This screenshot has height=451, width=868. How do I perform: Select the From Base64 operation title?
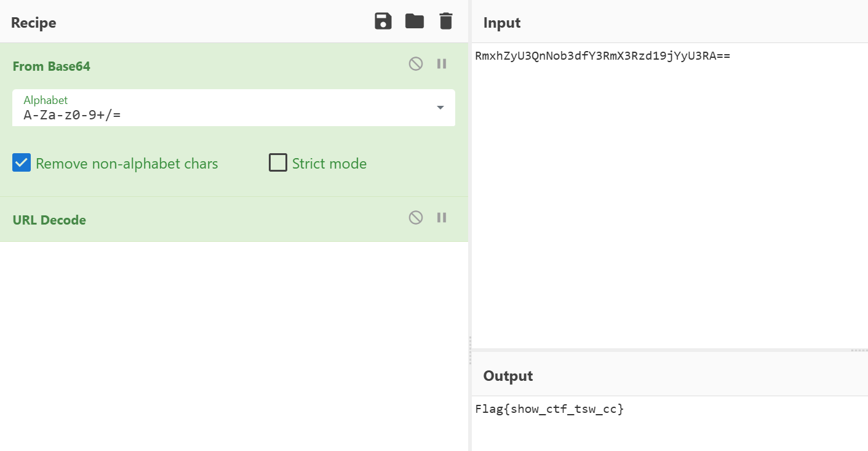coord(52,66)
